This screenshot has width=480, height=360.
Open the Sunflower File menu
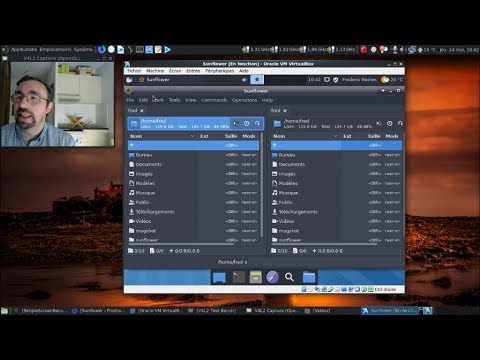(130, 100)
